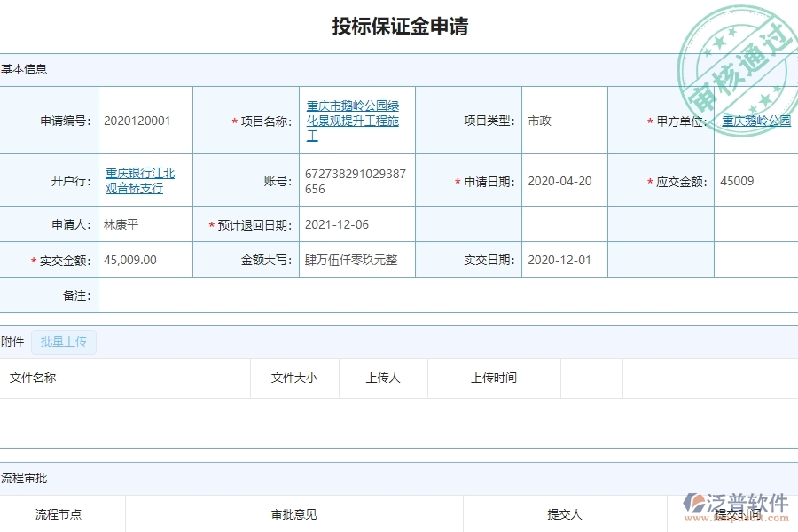Click the 流程节点 column header
Viewport: 798px width, 532px height.
[x=57, y=514]
